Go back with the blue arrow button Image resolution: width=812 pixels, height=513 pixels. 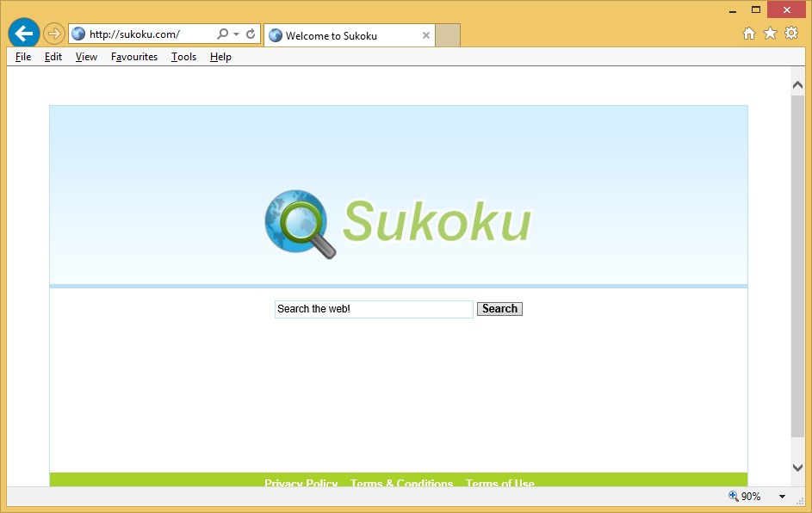[24, 34]
